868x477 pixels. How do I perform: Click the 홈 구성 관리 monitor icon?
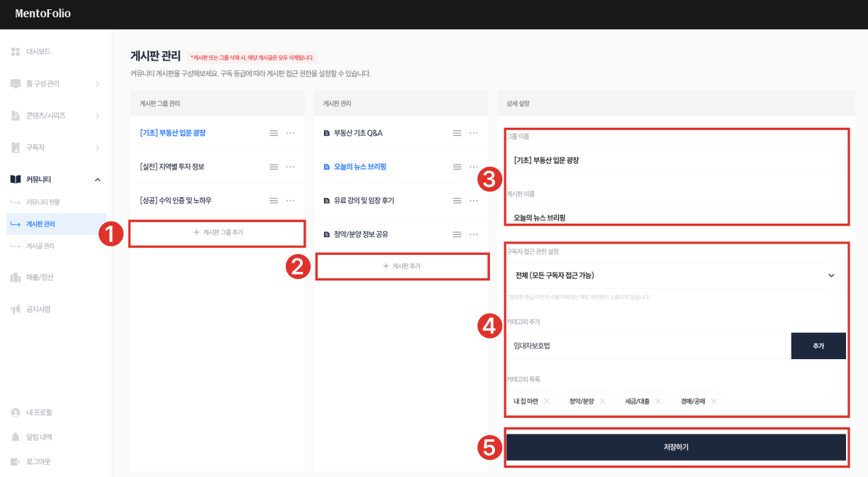[x=16, y=83]
